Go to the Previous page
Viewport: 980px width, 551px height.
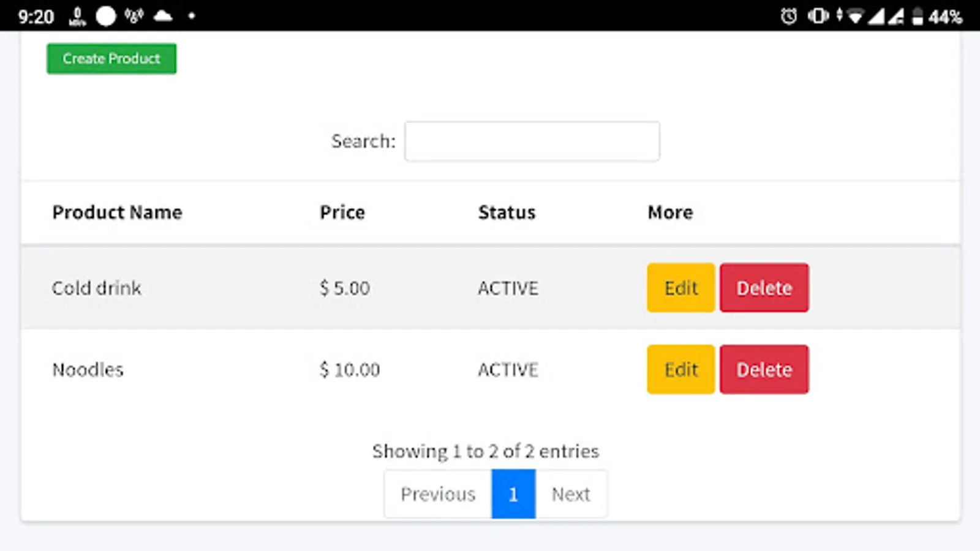(438, 494)
